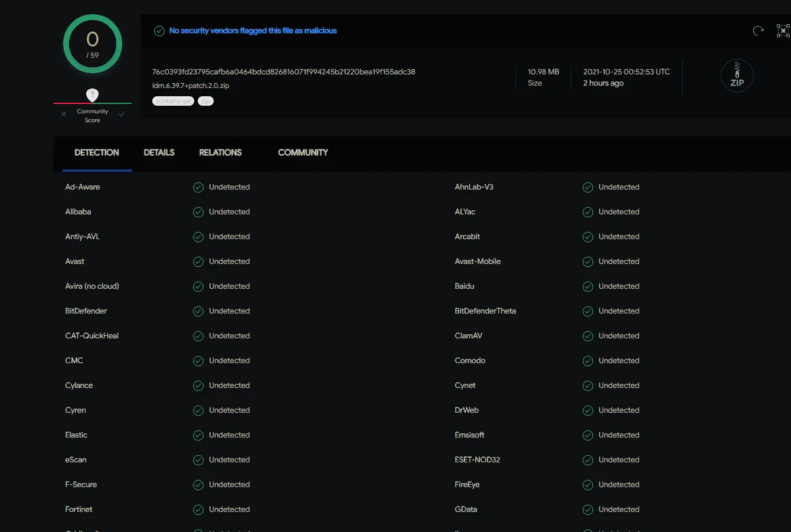The width and height of the screenshot is (791, 532).
Task: Click the check icon next to ClamAV
Action: (x=588, y=336)
